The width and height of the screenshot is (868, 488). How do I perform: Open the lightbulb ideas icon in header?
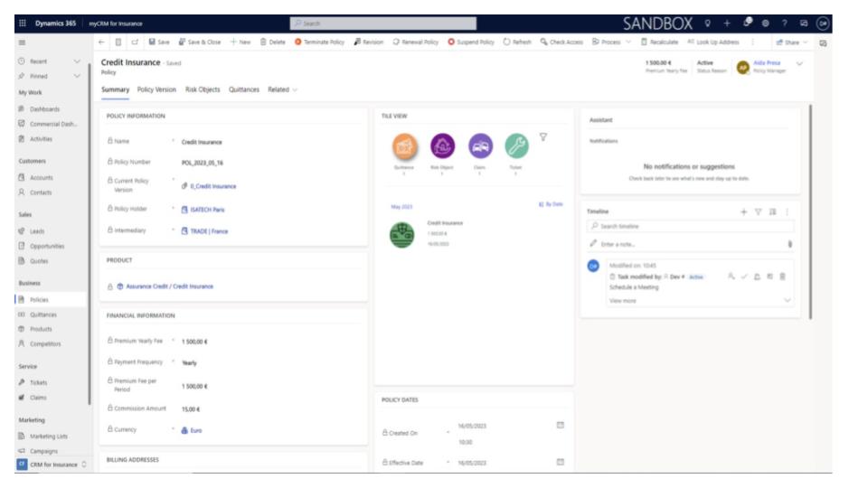tap(707, 23)
